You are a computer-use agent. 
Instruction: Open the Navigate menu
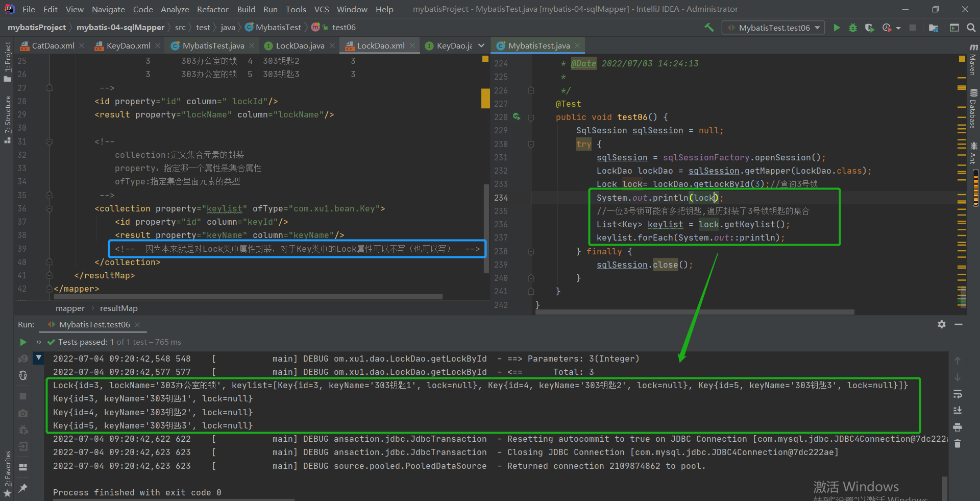[108, 9]
